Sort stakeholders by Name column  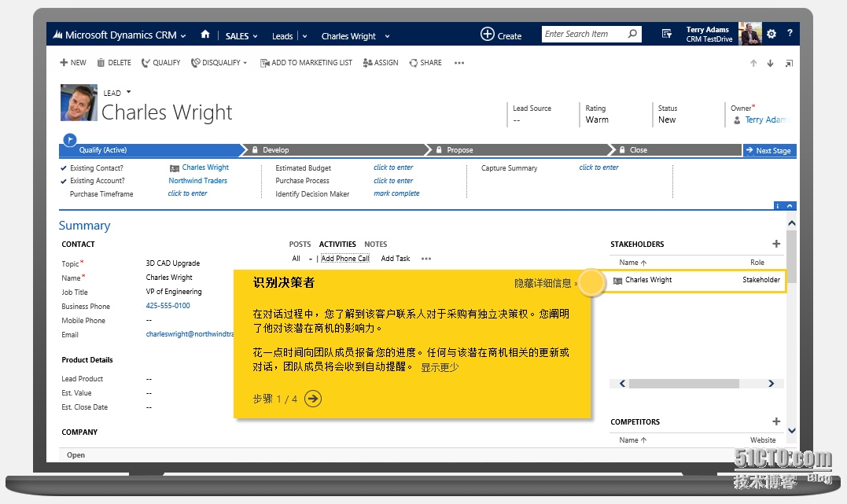632,263
